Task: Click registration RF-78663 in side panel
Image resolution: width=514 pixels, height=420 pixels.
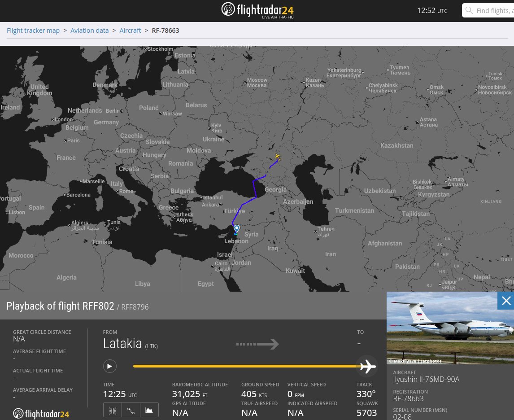Action: click(x=409, y=399)
